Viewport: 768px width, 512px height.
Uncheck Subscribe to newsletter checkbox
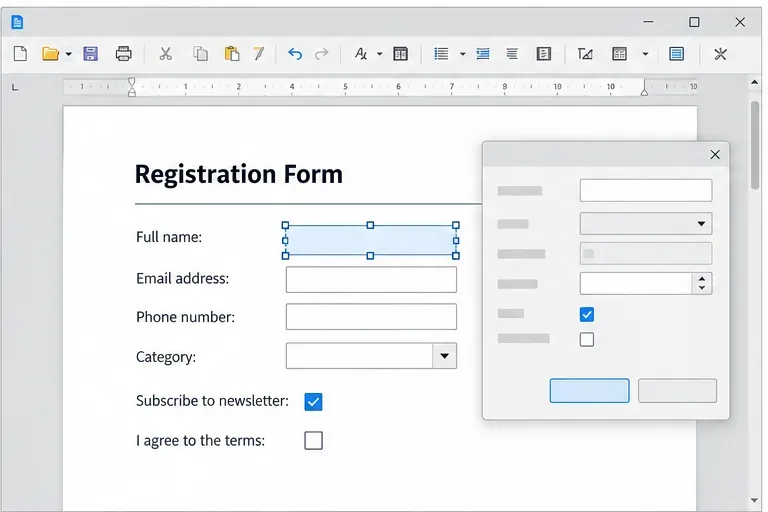(x=313, y=402)
